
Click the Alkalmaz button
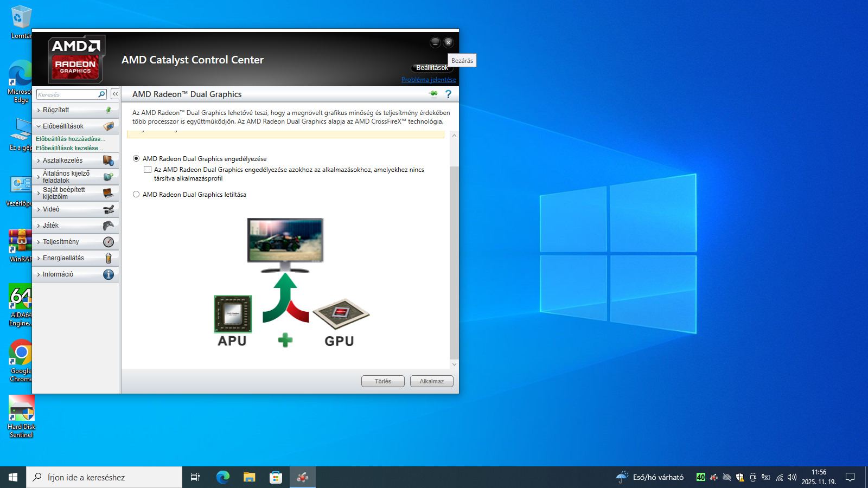[x=432, y=381]
